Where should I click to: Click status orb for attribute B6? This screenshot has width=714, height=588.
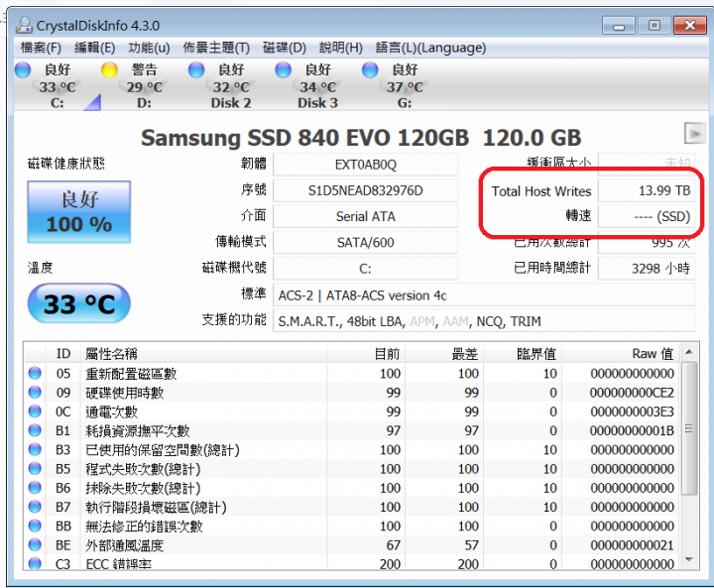pos(35,488)
